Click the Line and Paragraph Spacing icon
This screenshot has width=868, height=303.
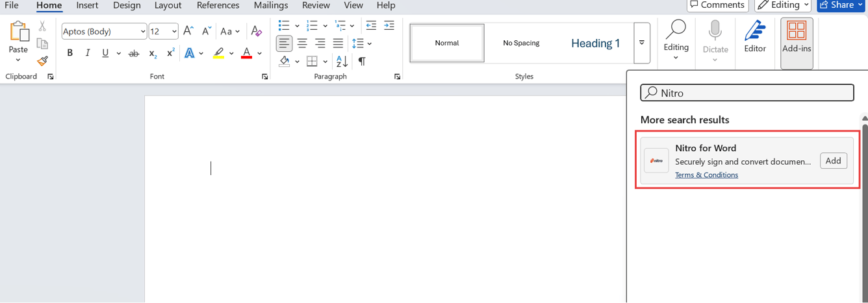click(357, 43)
